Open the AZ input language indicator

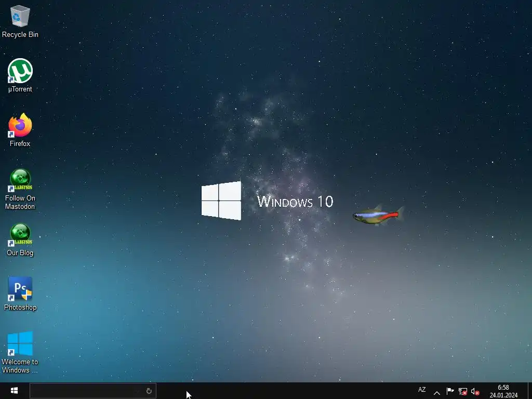tap(422, 390)
